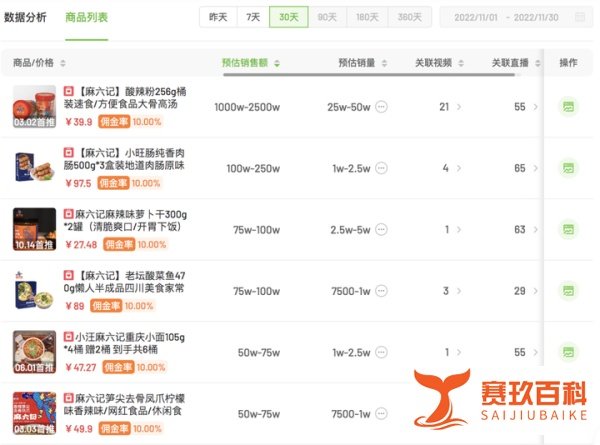This screenshot has height=445, width=600.
Task: Click more-info icon beside 2.5w-5w sales
Action: [x=381, y=230]
